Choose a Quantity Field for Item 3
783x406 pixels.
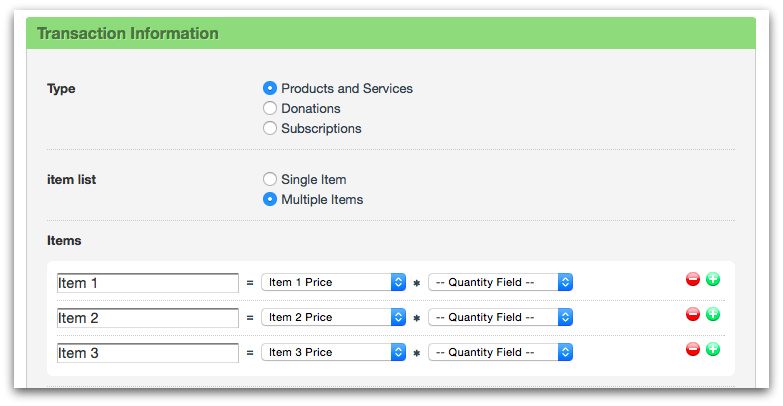[500, 352]
